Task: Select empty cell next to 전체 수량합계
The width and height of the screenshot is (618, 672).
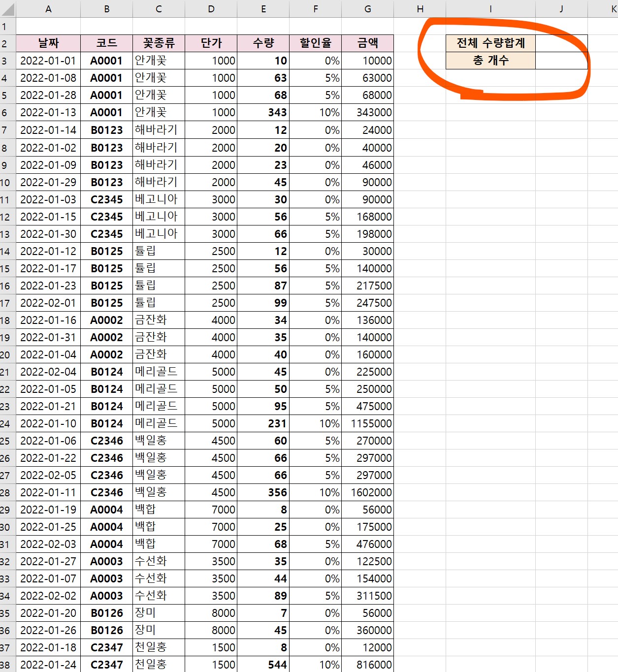Action: tap(561, 43)
